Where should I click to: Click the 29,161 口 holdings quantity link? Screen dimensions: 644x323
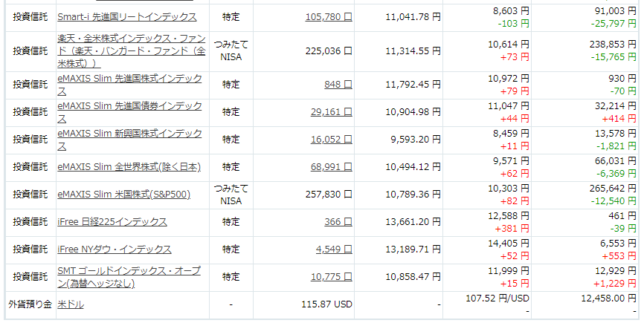(x=332, y=112)
